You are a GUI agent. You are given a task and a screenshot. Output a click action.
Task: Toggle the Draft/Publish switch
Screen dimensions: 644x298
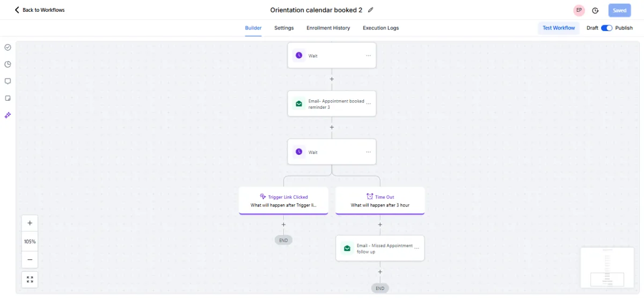(x=606, y=28)
